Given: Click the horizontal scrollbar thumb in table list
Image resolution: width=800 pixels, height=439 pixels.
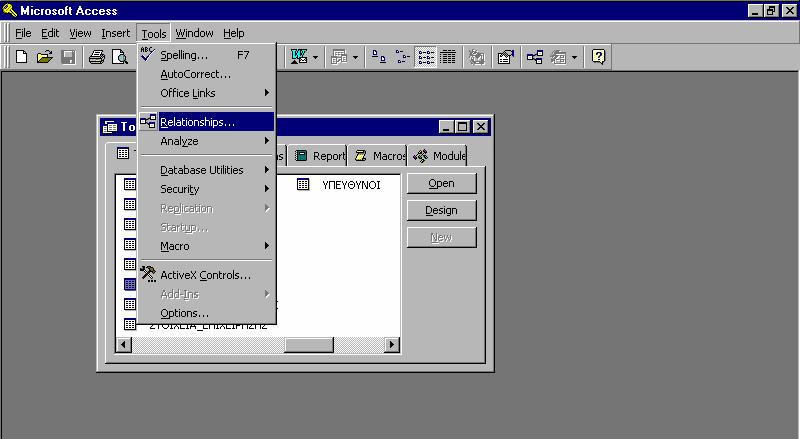Looking at the screenshot, I should point(309,345).
